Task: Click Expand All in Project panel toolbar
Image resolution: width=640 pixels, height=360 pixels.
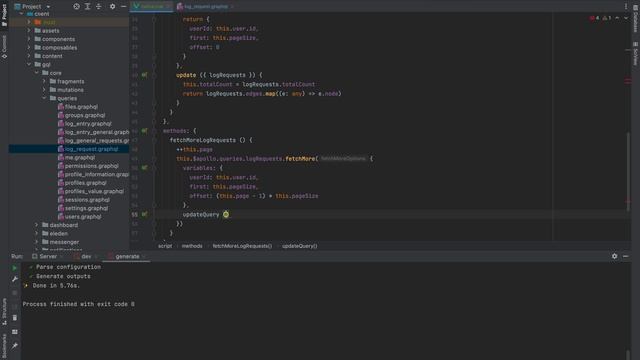Action: (x=87, y=7)
